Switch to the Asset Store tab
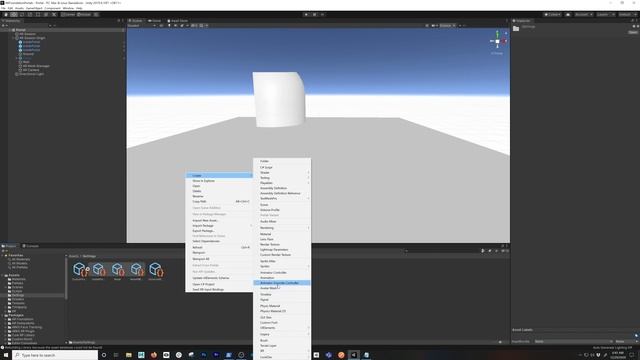Image resolution: width=640 pixels, height=360 pixels. click(178, 20)
